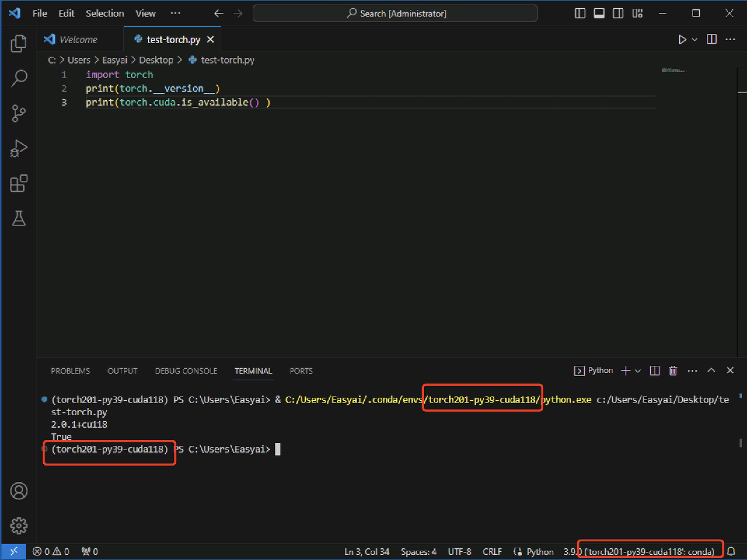The height and width of the screenshot is (560, 747).
Task: Toggle the primary side bar layout icon
Action: click(x=580, y=13)
